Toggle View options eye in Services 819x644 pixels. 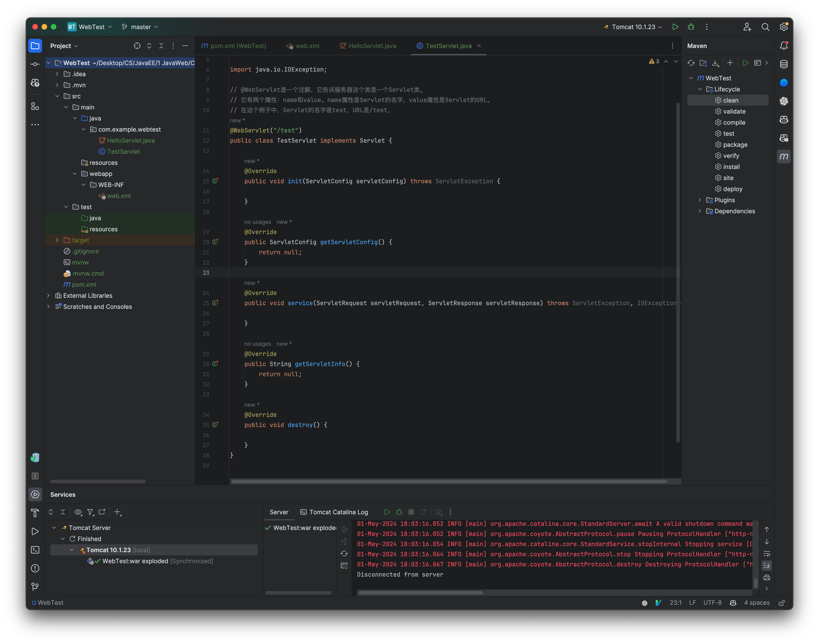point(78,512)
